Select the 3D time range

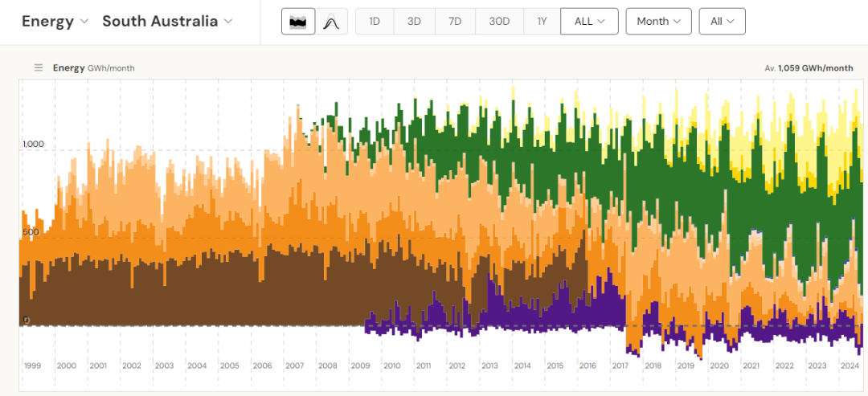pos(414,22)
